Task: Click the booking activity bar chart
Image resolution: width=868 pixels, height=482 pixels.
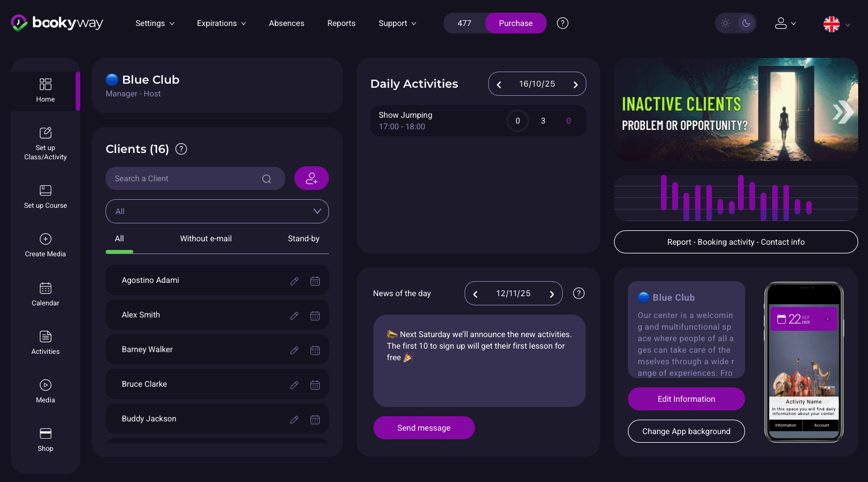Action: click(736, 198)
